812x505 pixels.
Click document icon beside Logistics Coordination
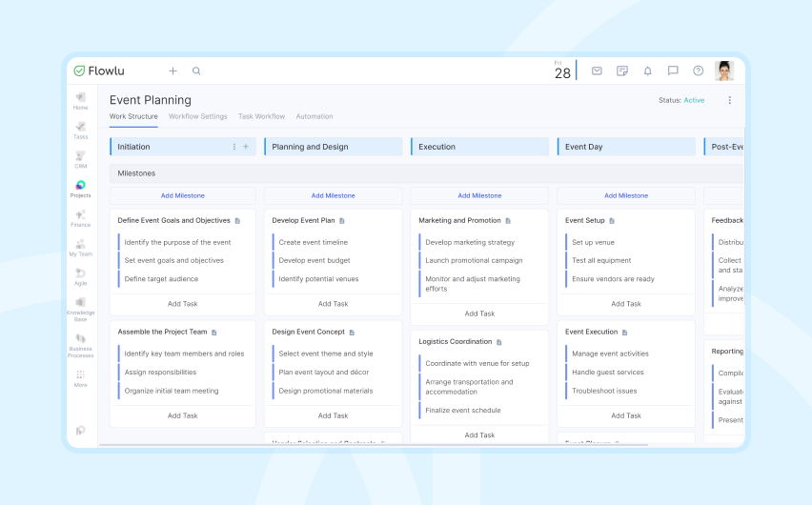pyautogui.click(x=499, y=342)
